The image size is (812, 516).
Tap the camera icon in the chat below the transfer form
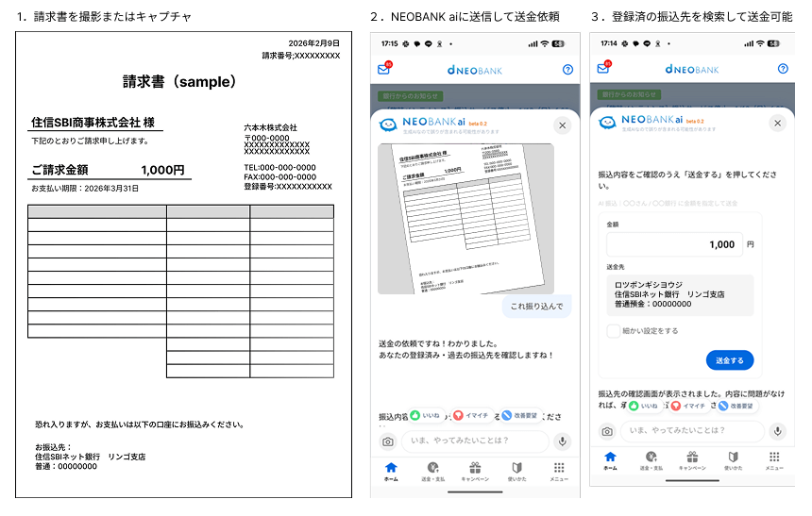(x=607, y=431)
